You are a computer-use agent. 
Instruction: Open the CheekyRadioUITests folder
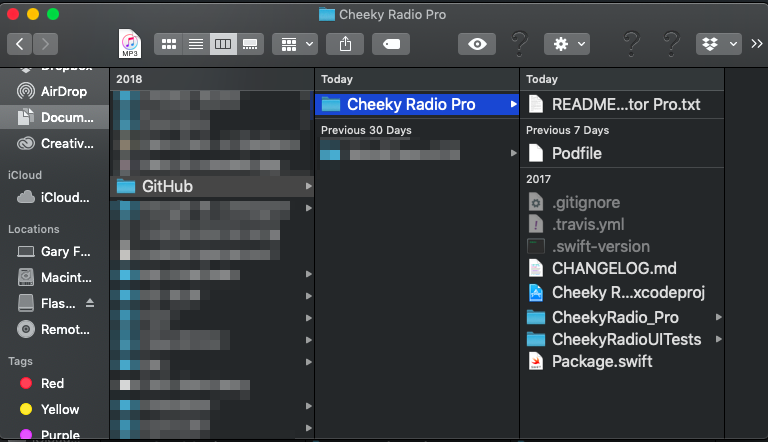pyautogui.click(x=626, y=339)
